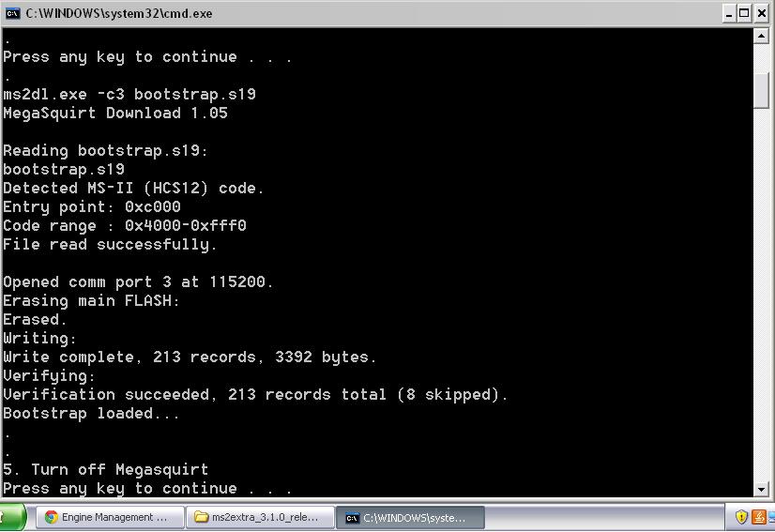This screenshot has height=532, width=775.
Task: Click the bottom 'Press any key to continue' line
Action: click(x=147, y=488)
